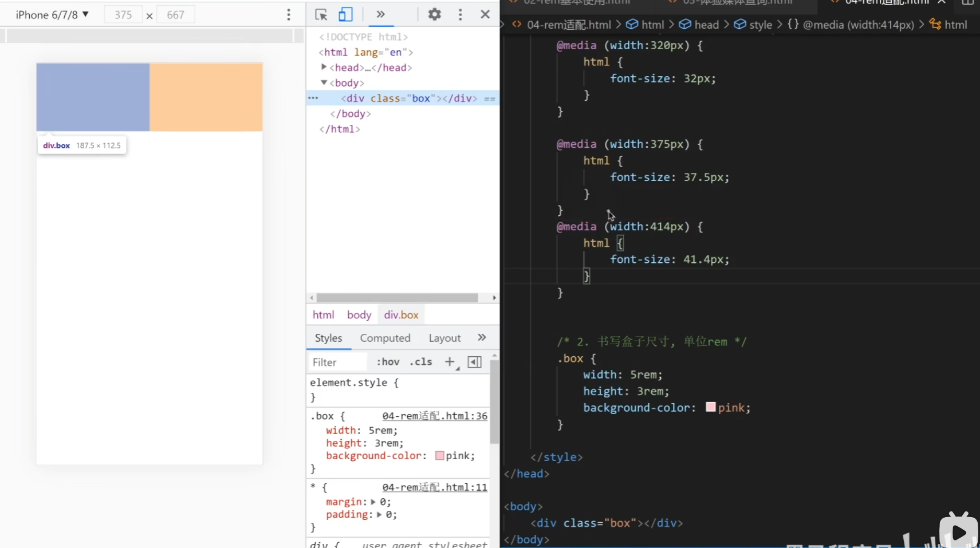Select the div class box row

pos(403,98)
